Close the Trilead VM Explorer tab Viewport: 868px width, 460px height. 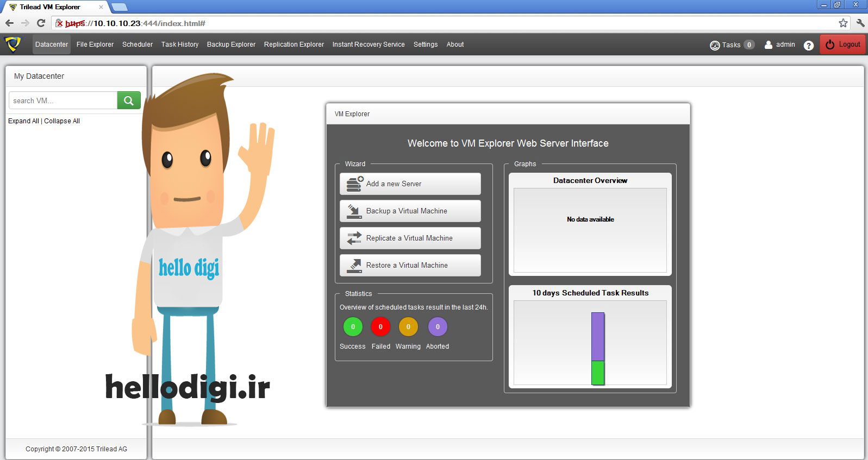click(101, 7)
